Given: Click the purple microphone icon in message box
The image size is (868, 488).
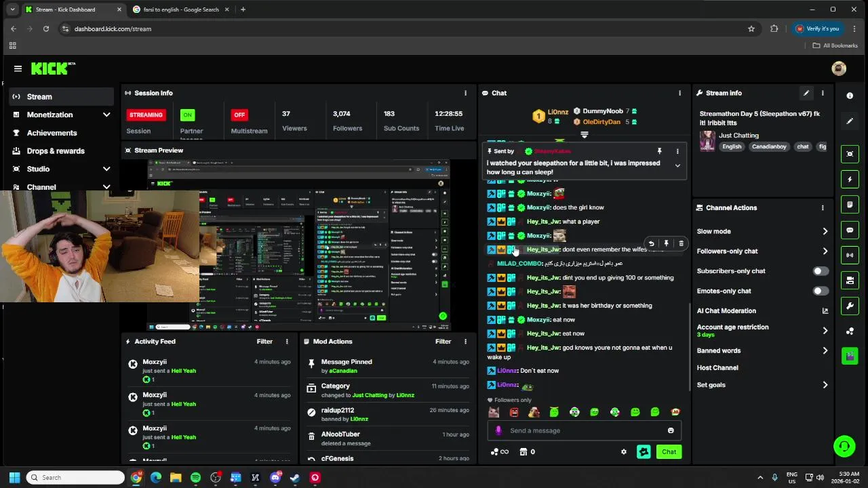Looking at the screenshot, I should (x=498, y=430).
